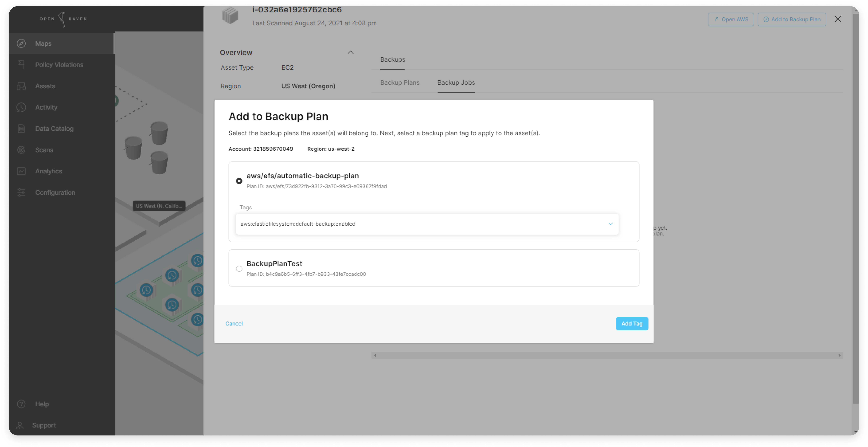Collapse the Overview section chevron

350,52
